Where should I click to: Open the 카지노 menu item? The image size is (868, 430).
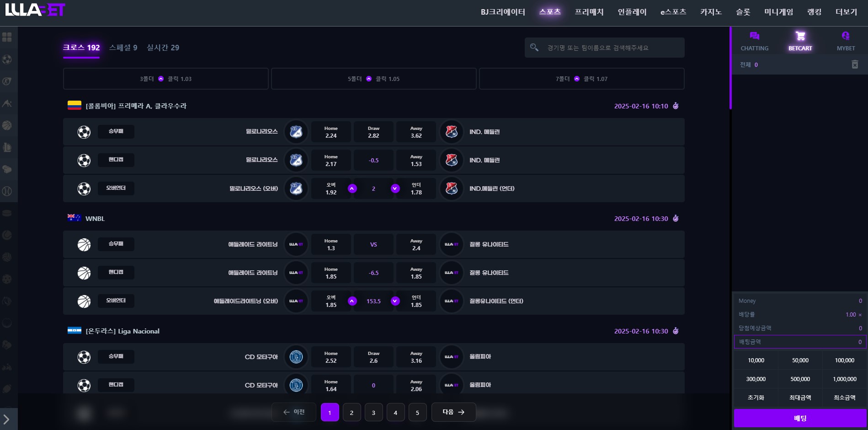[711, 12]
